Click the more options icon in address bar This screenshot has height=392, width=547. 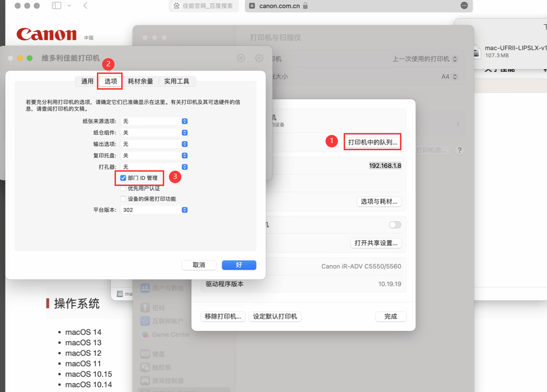pos(464,6)
